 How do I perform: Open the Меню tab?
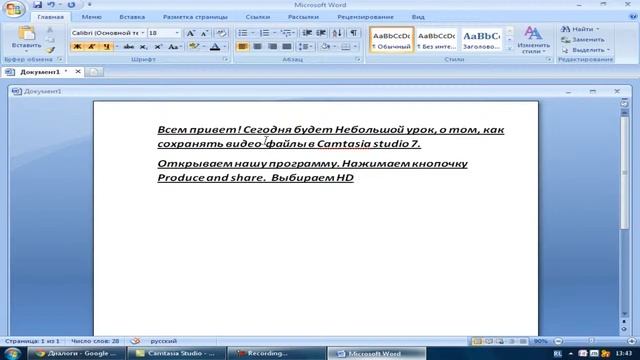[91, 17]
